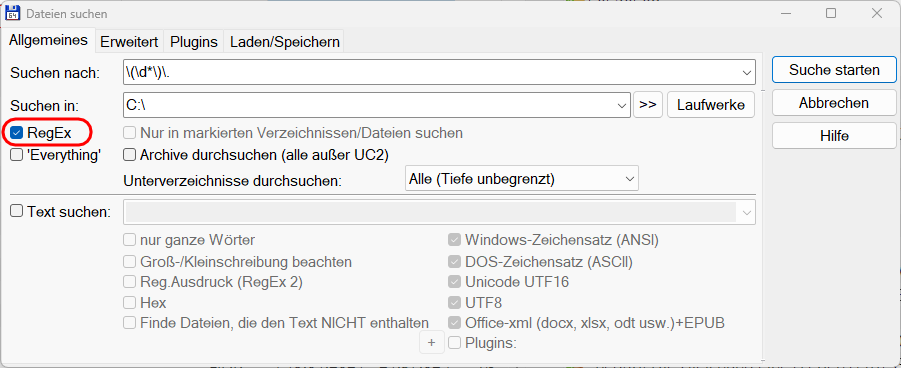
Task: Toggle the Plugins checkbox at bottom
Action: click(x=455, y=343)
